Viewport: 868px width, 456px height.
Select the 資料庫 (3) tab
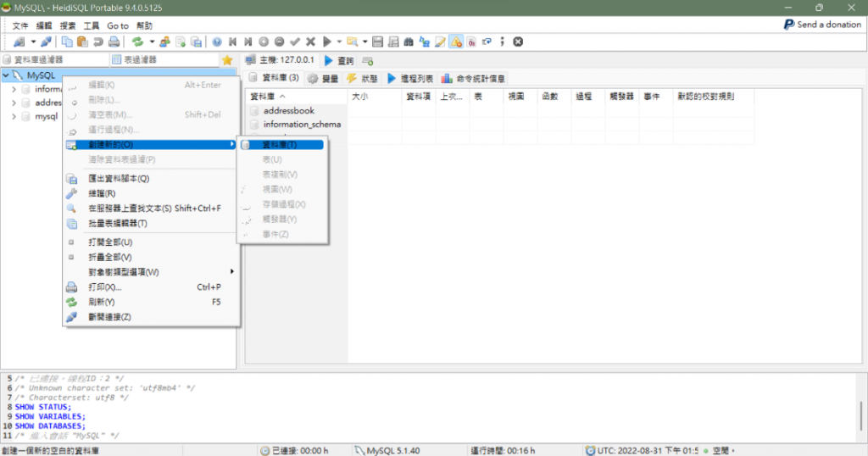[x=274, y=78]
